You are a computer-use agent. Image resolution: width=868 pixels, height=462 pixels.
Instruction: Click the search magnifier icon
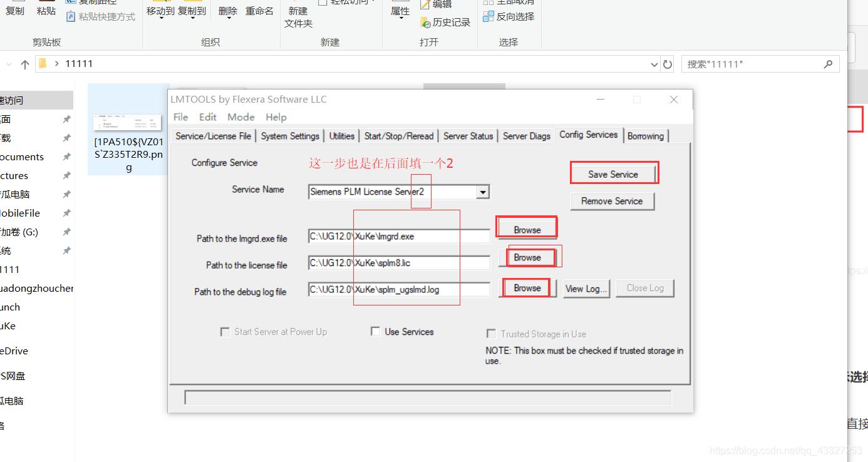829,64
